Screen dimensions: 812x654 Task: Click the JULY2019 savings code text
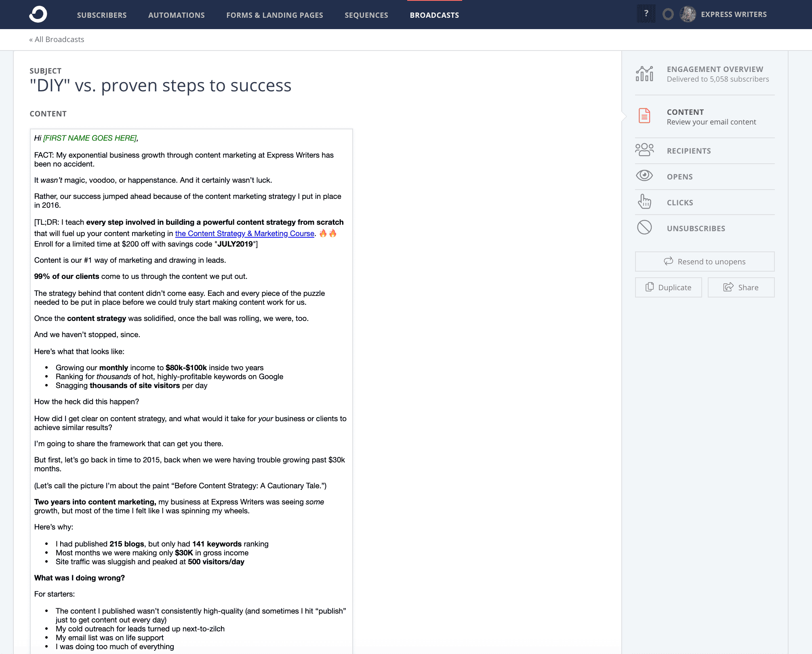tap(235, 244)
